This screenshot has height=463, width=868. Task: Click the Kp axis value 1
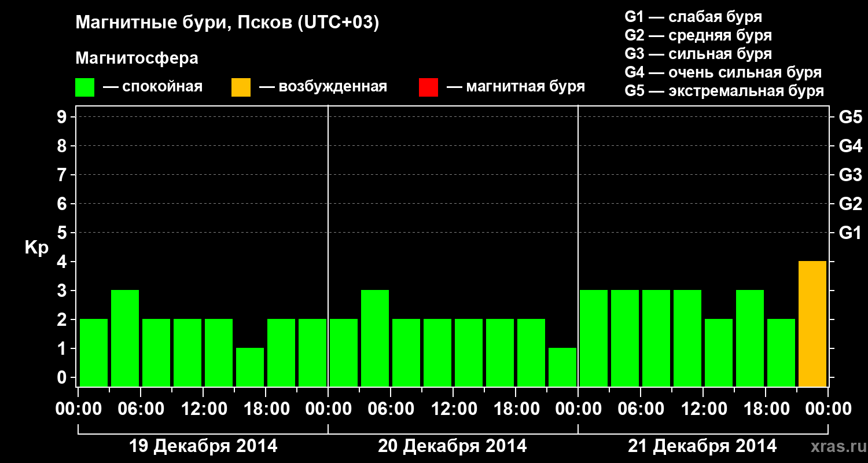[x=63, y=348]
